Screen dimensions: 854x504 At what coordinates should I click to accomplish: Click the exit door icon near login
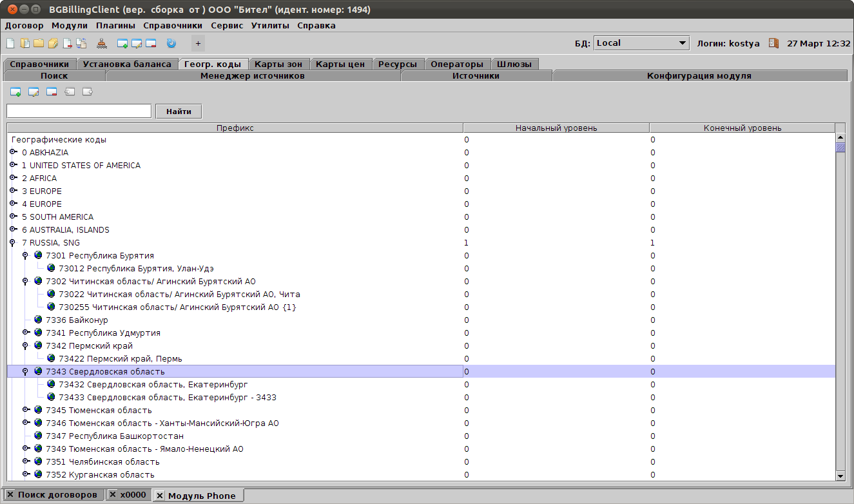773,43
